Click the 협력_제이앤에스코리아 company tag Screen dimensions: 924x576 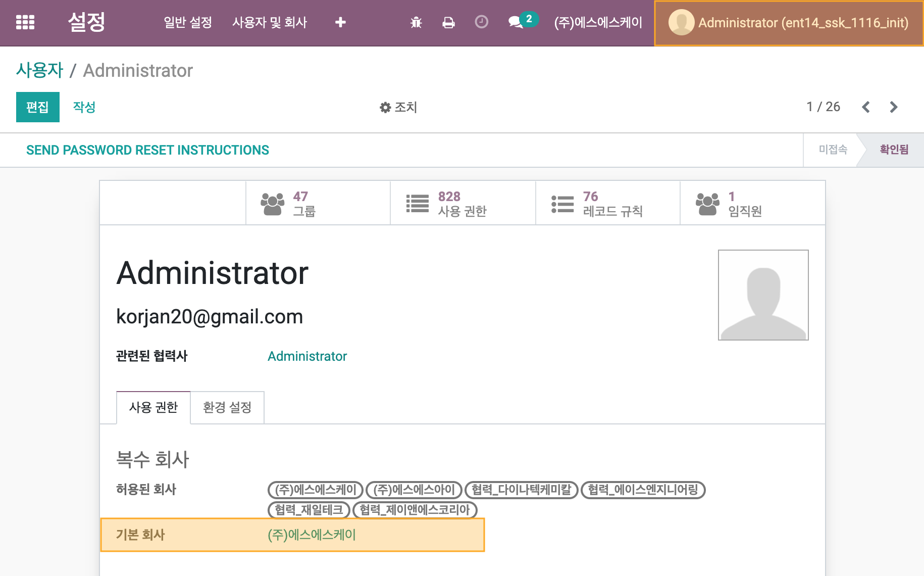coord(415,510)
